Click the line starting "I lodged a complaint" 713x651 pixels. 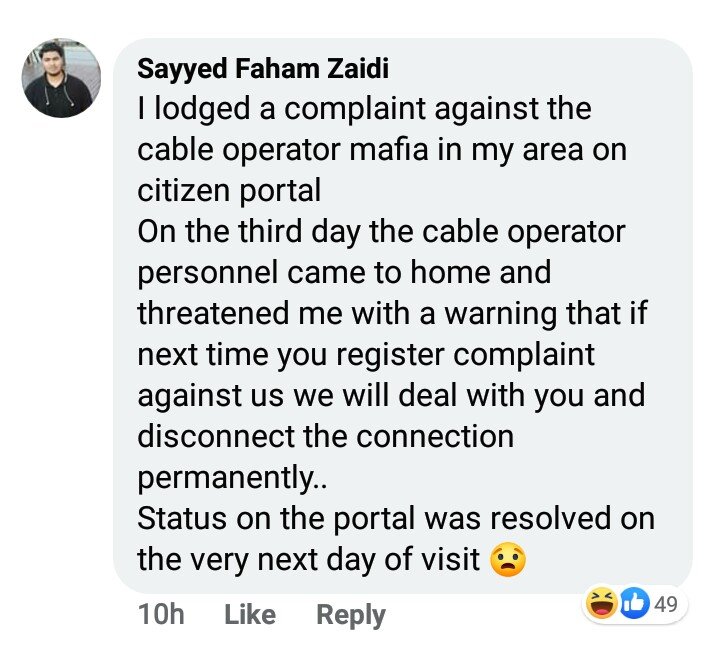[x=364, y=108]
